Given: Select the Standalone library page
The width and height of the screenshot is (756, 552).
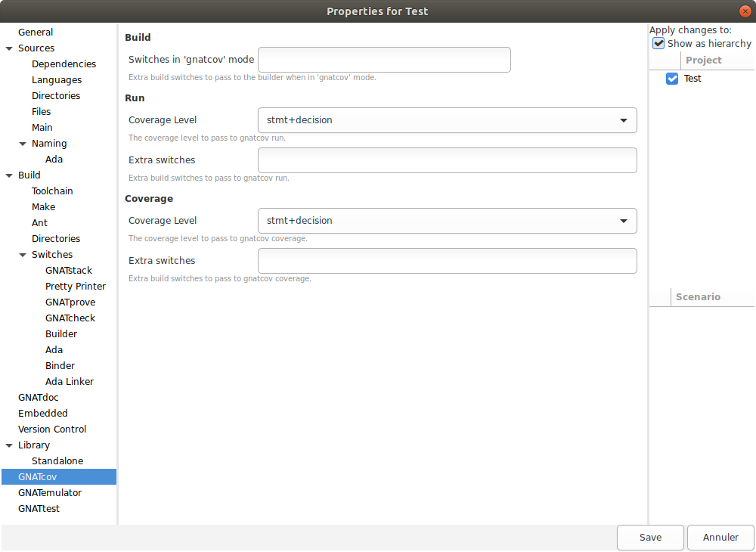Looking at the screenshot, I should (x=57, y=462).
